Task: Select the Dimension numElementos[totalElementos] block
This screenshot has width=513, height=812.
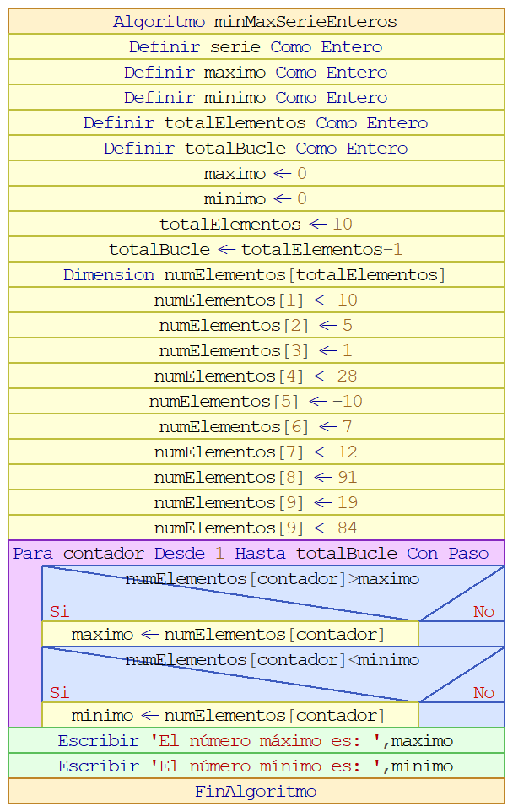Action: [256, 275]
